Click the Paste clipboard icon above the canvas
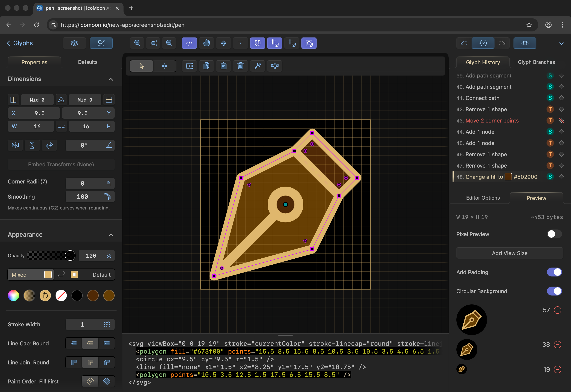Image resolution: width=571 pixels, height=392 pixels. [223, 66]
